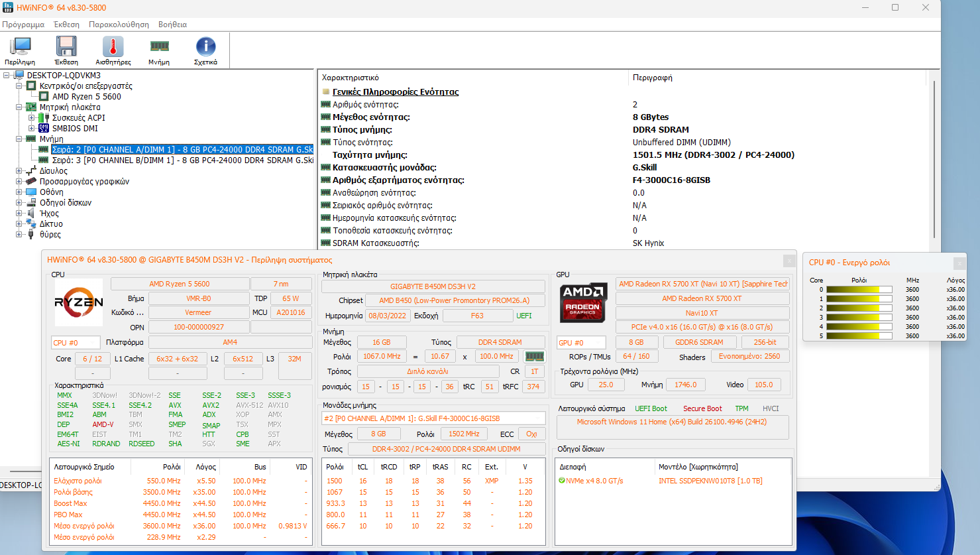Viewport: 980px width, 555px height.
Task: Click the Οδηγοί δίσκων drive icon
Action: (31, 203)
